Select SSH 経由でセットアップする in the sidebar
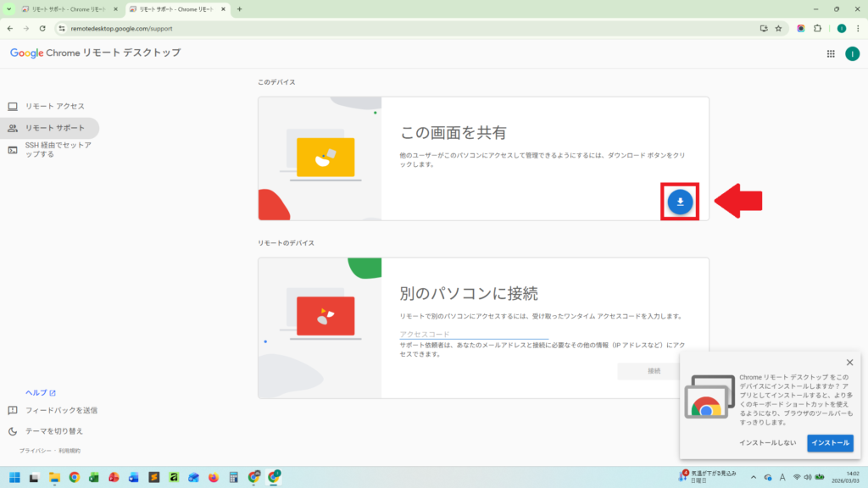 coord(58,150)
